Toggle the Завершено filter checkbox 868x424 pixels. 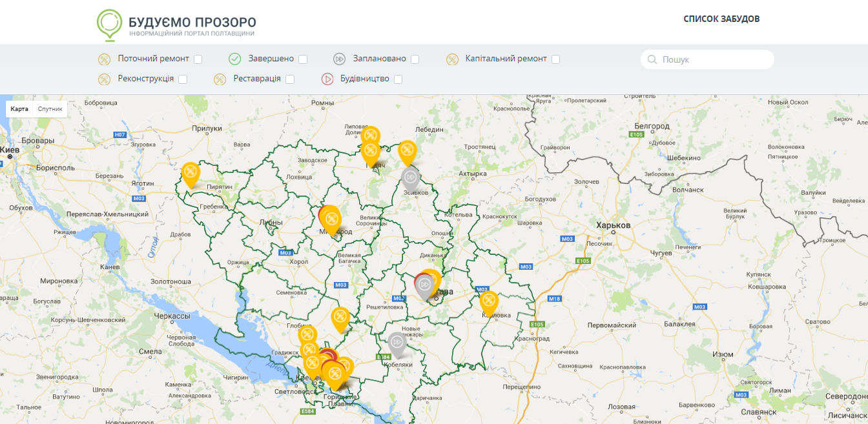[303, 59]
